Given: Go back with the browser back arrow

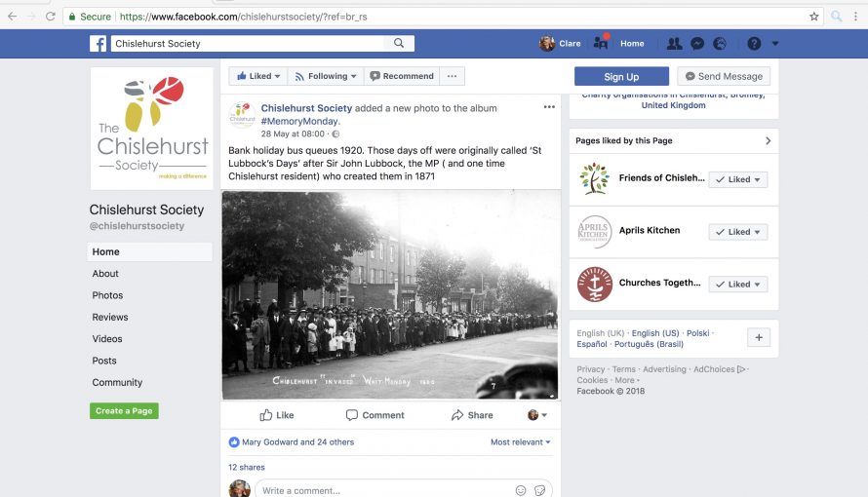Looking at the screenshot, I should tap(12, 17).
